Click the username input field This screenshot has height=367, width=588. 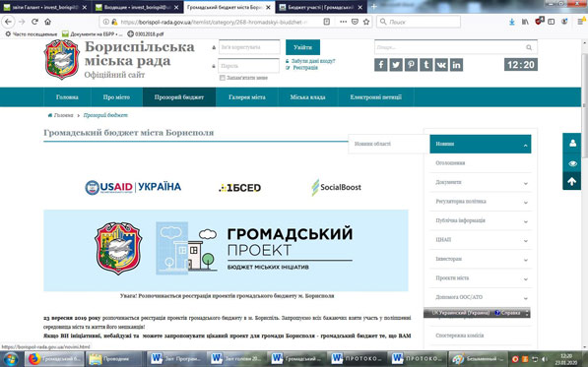pos(249,47)
